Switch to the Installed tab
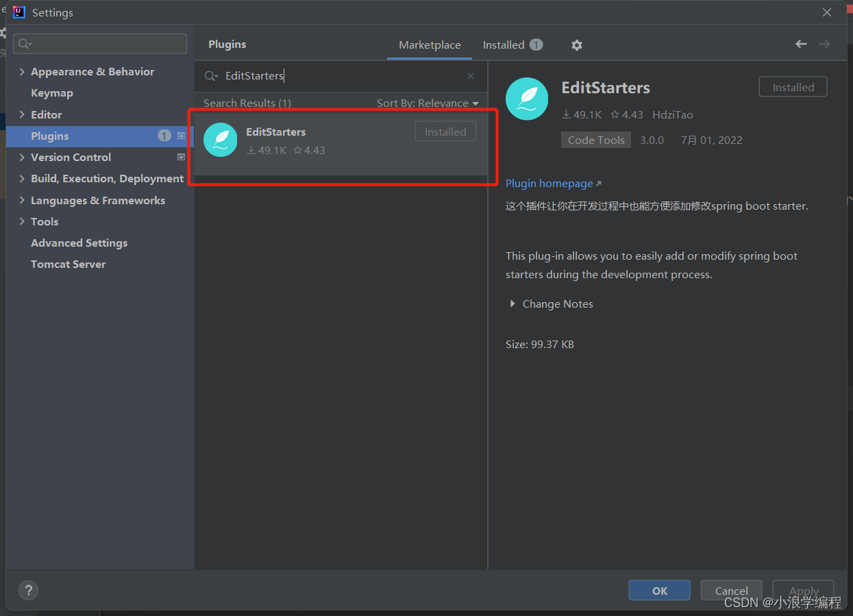 click(513, 45)
